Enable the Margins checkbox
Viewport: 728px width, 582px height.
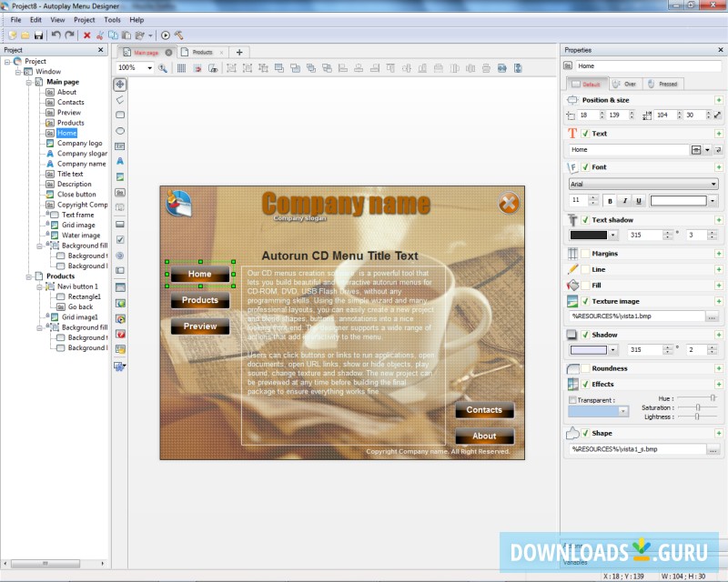pos(585,254)
